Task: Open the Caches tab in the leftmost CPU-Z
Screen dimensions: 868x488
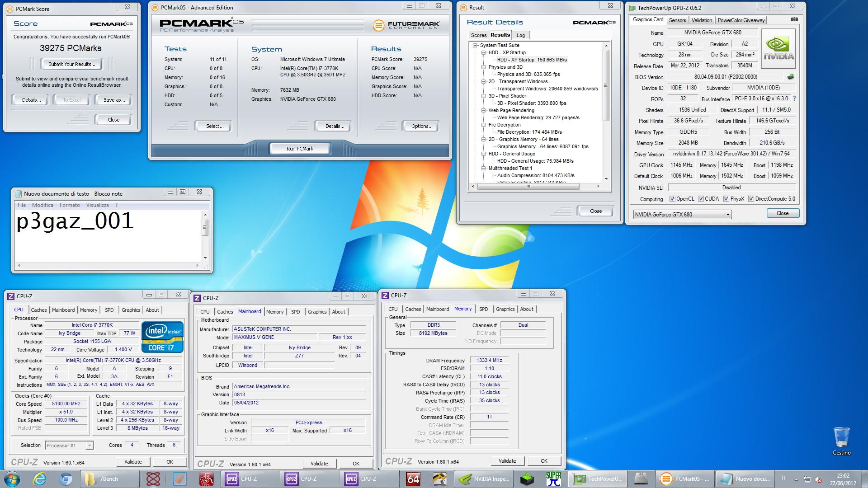Action: [x=38, y=310]
